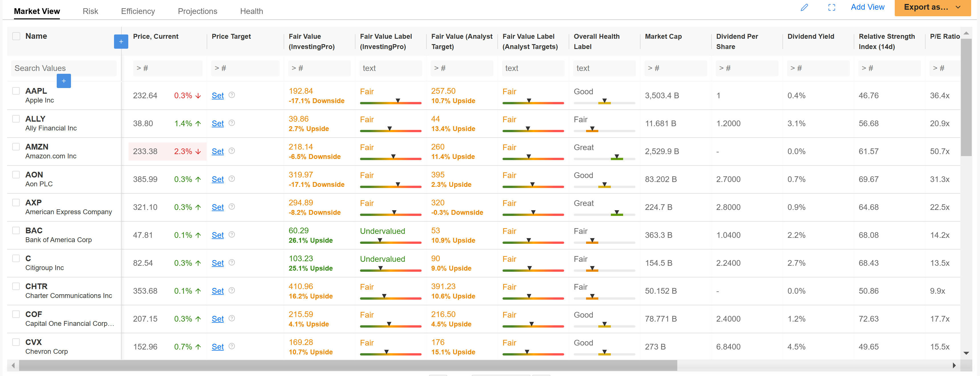Click the help icon next to AON Set
980x376 pixels.
coord(232,179)
